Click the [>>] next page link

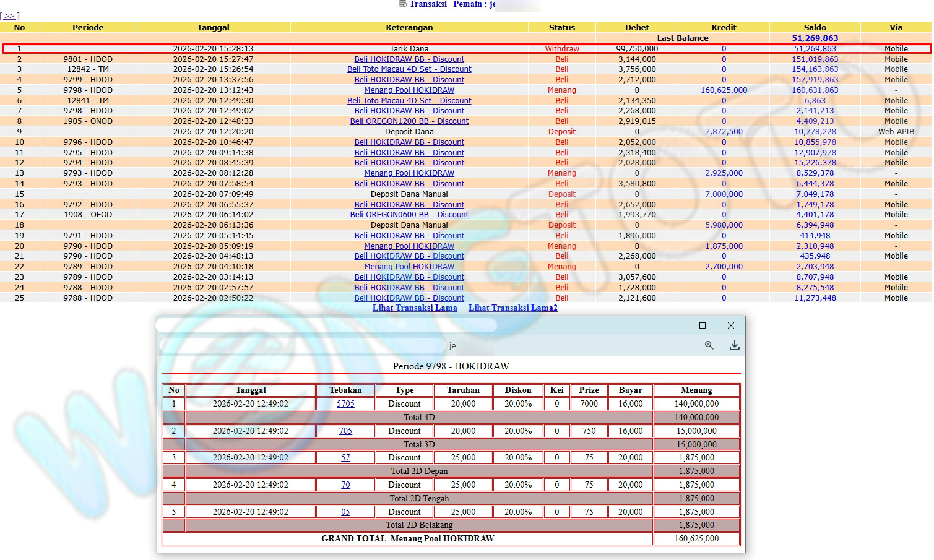click(x=10, y=16)
